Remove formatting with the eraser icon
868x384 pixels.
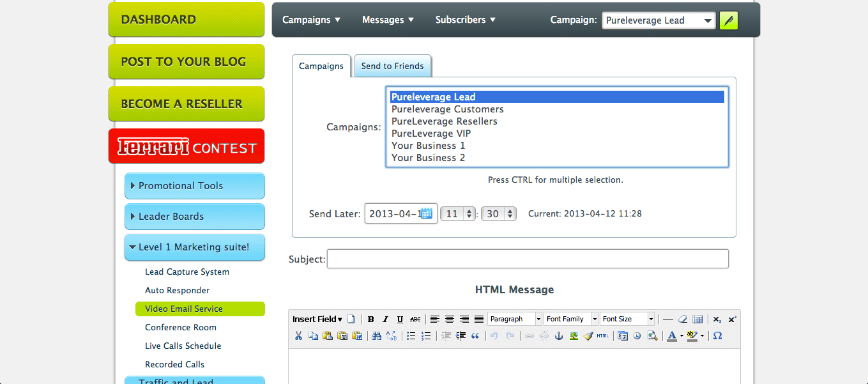tap(683, 319)
